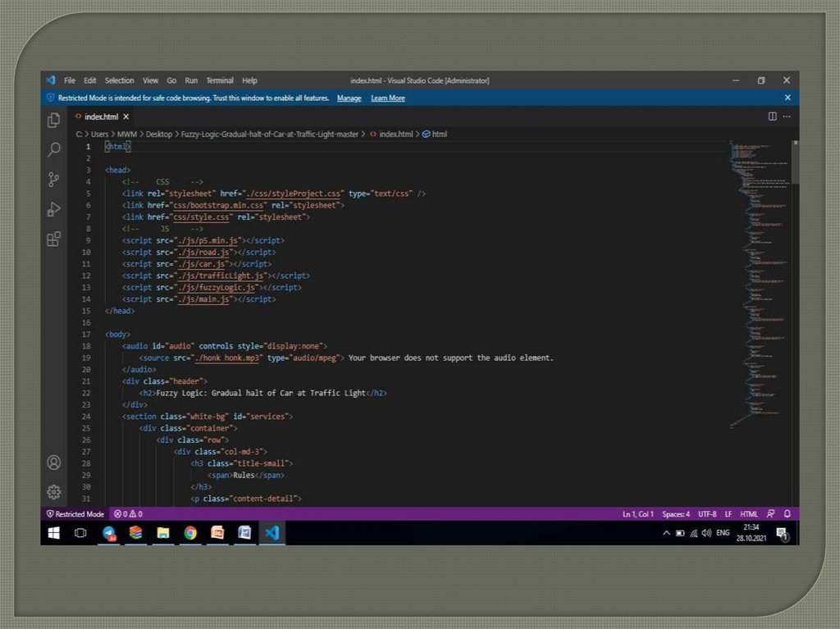Image resolution: width=840 pixels, height=629 pixels.
Task: Click the Desktop folder in breadcrumb path
Action: pos(159,134)
